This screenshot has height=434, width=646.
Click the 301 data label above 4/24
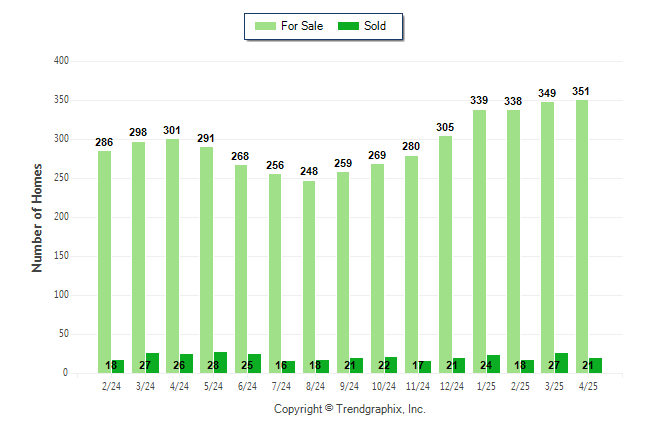172,130
